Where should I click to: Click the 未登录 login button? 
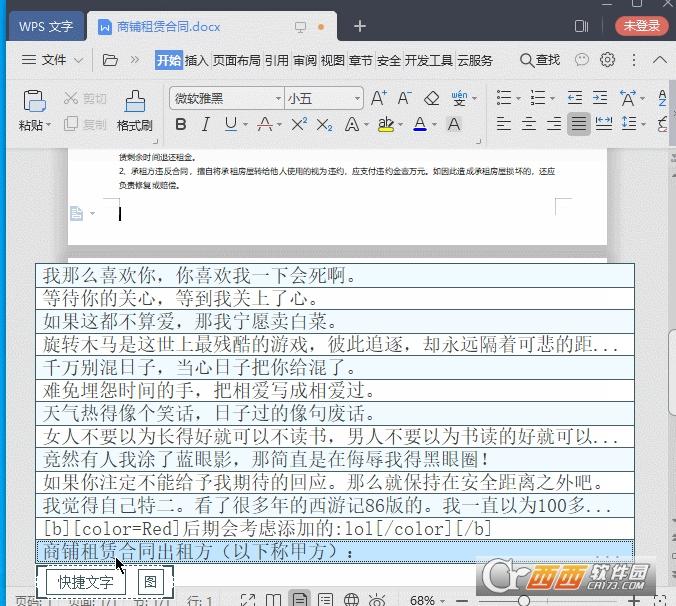pos(641,26)
